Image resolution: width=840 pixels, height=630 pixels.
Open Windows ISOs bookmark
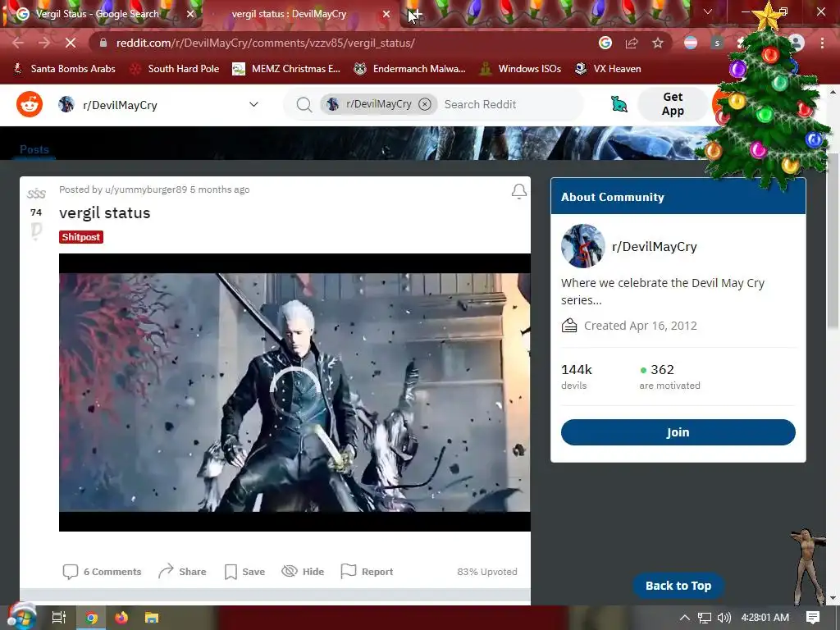pos(521,69)
